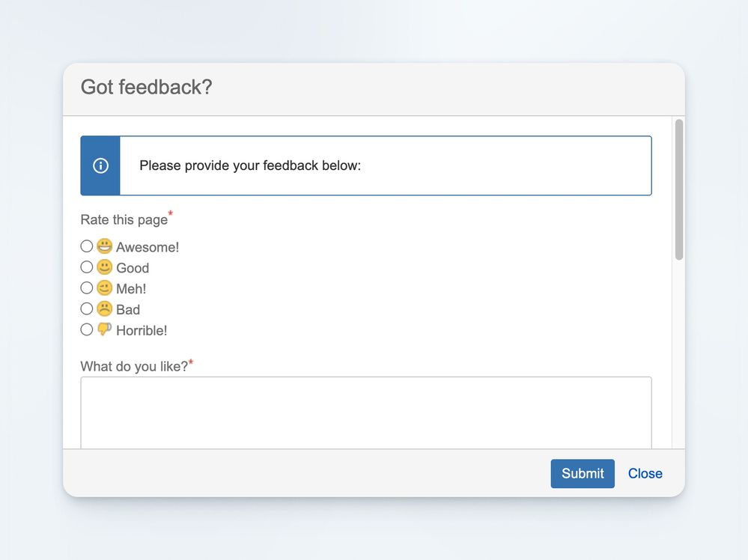This screenshot has width=748, height=560.
Task: Click the scrollbar track below the thumb
Action: [679, 352]
